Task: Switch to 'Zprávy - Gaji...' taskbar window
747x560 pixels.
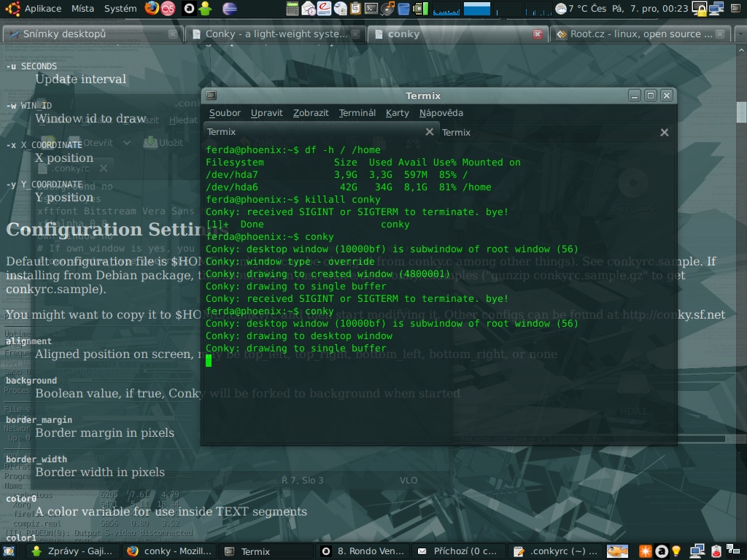Action: coord(74,551)
